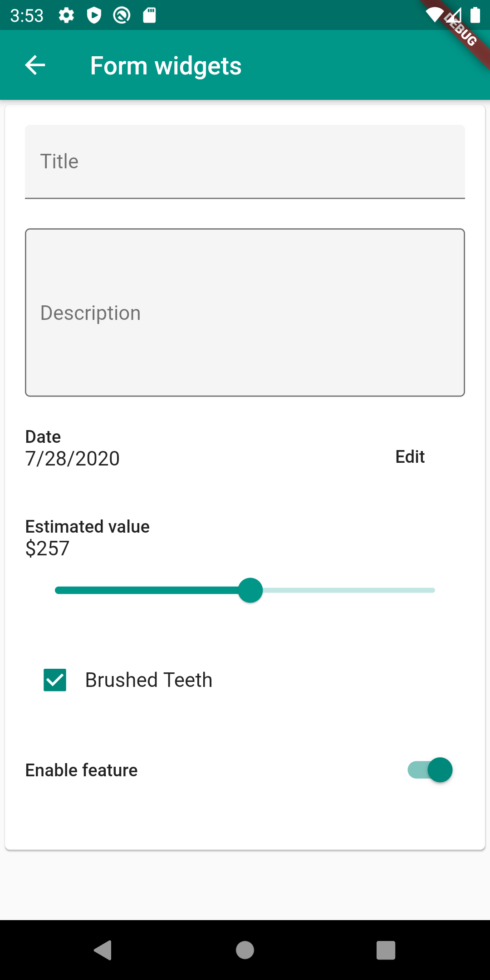Focus the Description text area
Screen dimensions: 490x980
pyautogui.click(x=245, y=313)
